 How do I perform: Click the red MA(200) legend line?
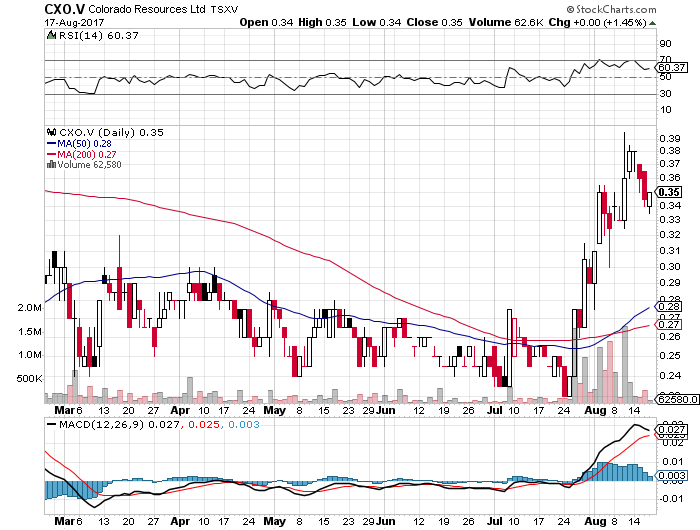(51, 154)
